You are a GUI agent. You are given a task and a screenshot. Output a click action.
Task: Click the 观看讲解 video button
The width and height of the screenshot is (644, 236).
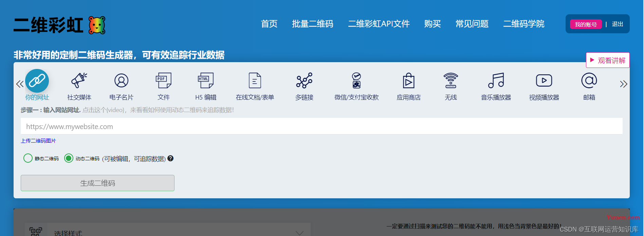point(608,60)
